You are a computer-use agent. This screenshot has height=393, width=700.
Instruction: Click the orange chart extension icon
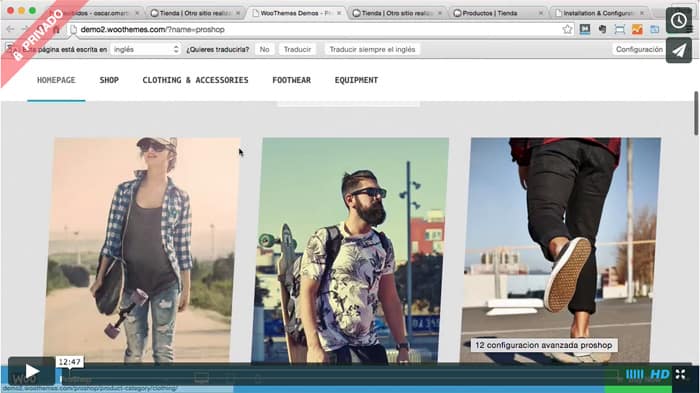point(637,29)
